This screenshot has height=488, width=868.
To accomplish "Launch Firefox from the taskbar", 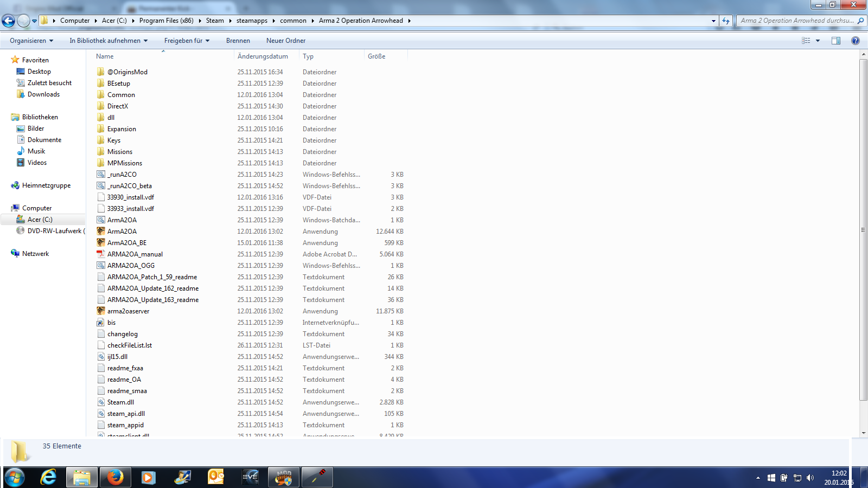I will click(115, 477).
